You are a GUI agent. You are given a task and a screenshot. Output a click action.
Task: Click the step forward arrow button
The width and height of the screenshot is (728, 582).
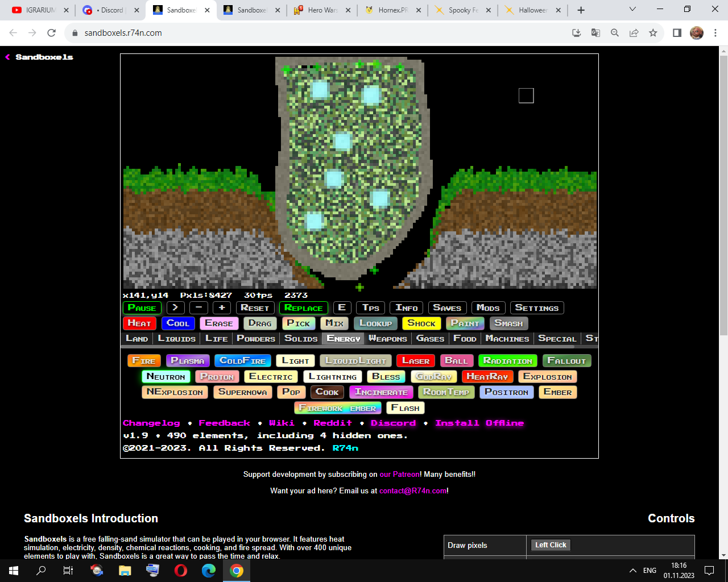(175, 307)
